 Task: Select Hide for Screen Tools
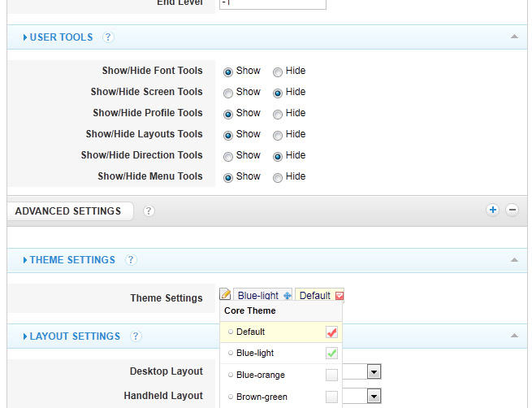click(x=278, y=93)
